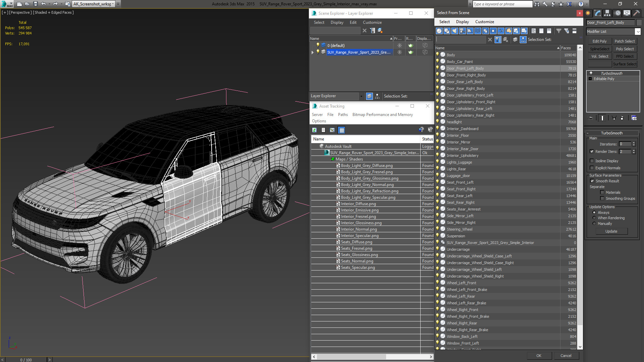Click Edit Poly modifier button

point(599,41)
